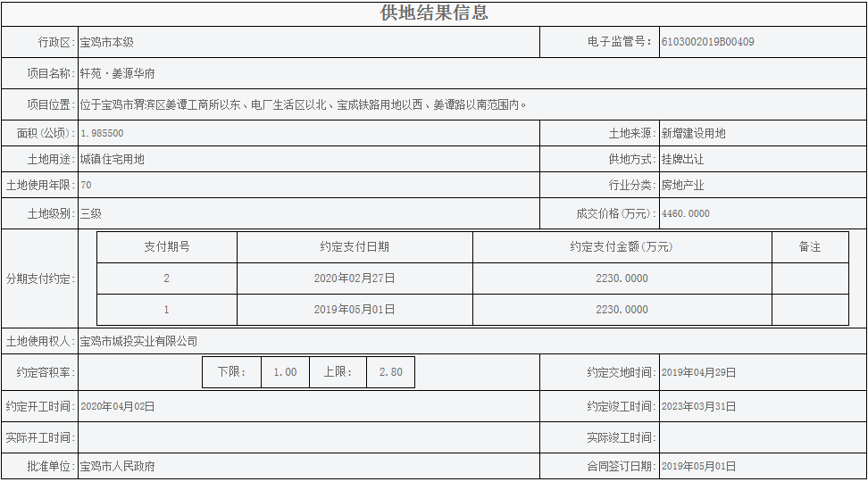868x482 pixels.
Task: Click the land source value 新增建设用地
Action: [x=693, y=133]
